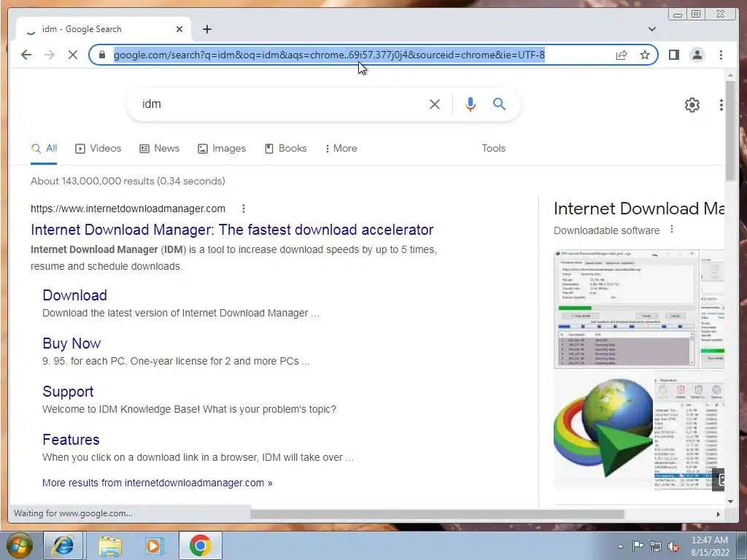Switch to the News tab

tap(159, 149)
